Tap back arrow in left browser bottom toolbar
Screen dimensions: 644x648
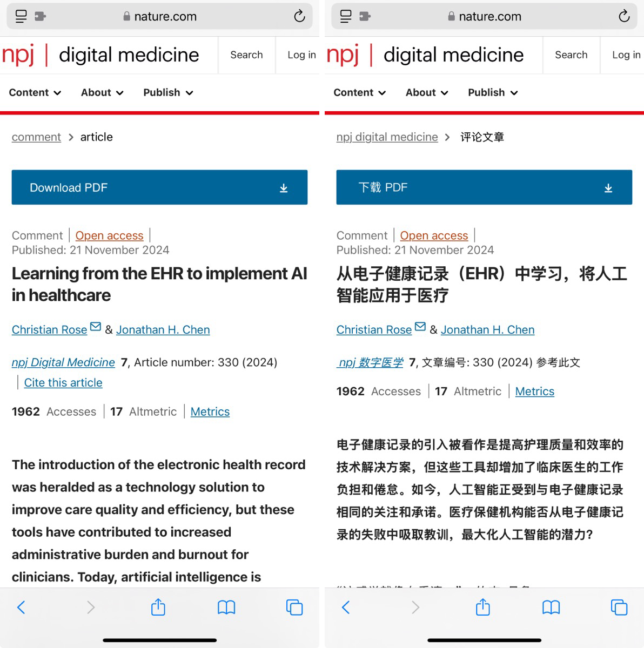[22, 607]
